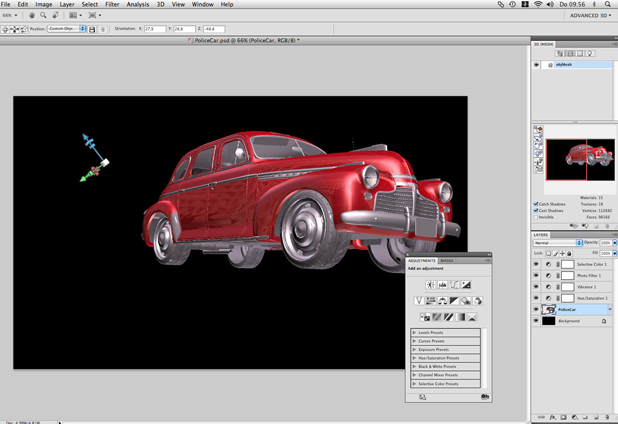The image size is (618, 424).
Task: Show lights filter in 3D panel
Action: click(591, 54)
